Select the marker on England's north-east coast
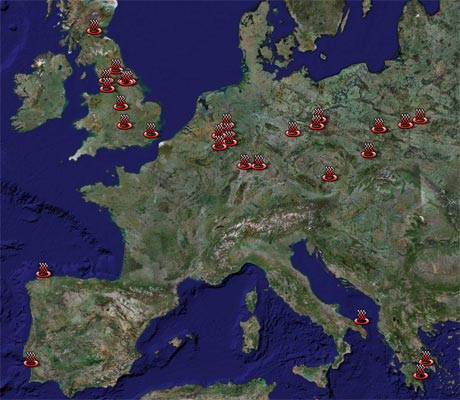Screen dimensions: 460x400 [x=127, y=78]
